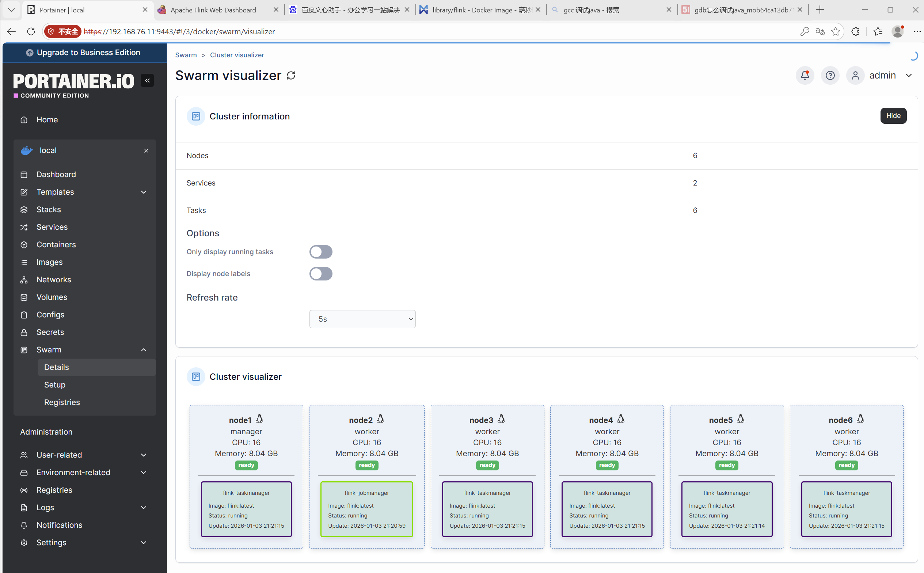Image resolution: width=924 pixels, height=573 pixels.
Task: Click the help question mark icon
Action: (830, 76)
